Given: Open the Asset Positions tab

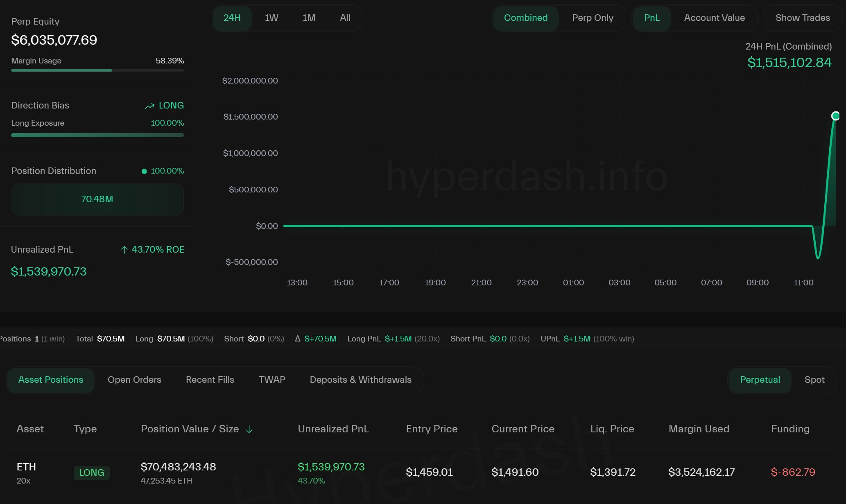Looking at the screenshot, I should point(51,380).
